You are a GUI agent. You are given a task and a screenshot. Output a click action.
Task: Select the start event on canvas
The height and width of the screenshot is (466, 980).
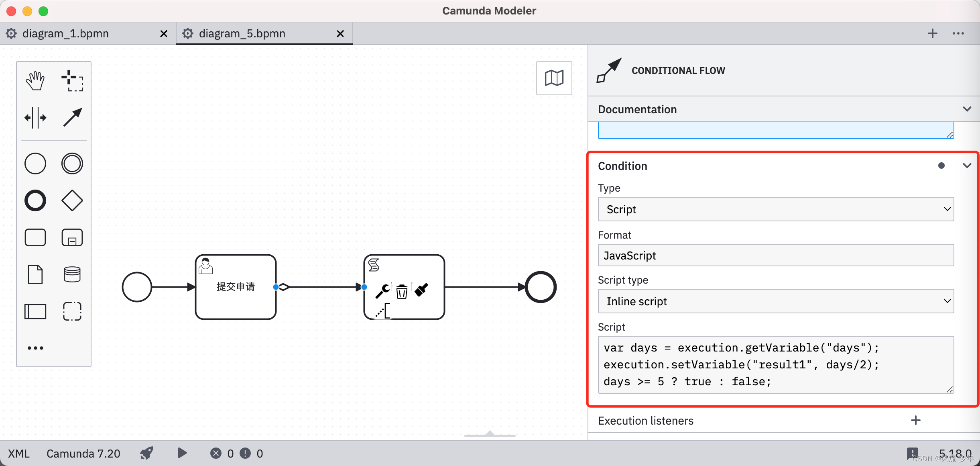pos(137,287)
